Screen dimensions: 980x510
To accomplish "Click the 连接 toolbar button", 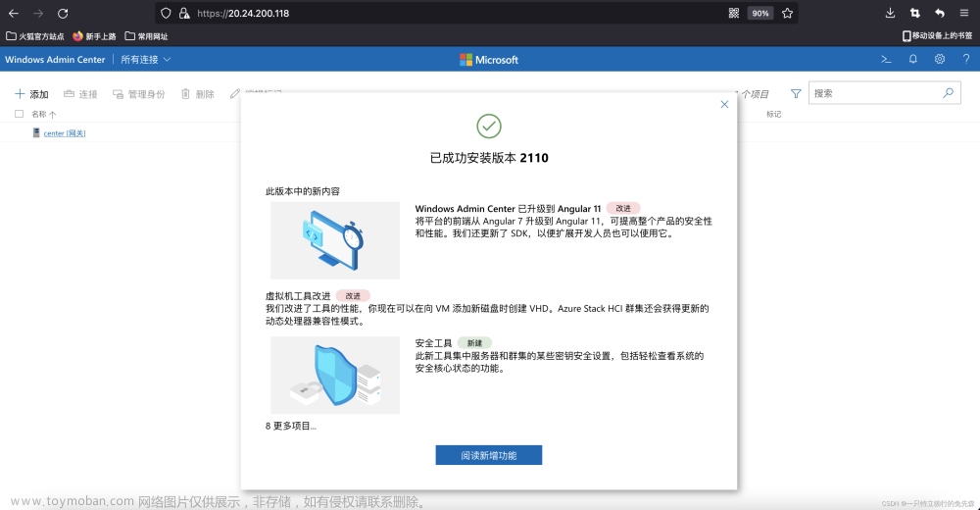I will (x=80, y=94).
